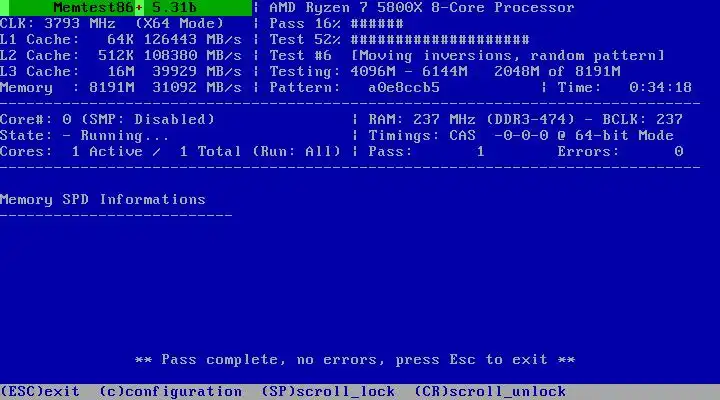The height and width of the screenshot is (400, 720).
Task: Open the (c)configuration option
Action: coord(170,391)
